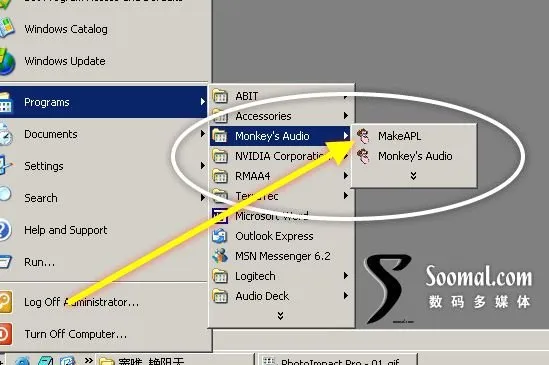
Task: Open the Accessories program group
Action: [x=280, y=116]
